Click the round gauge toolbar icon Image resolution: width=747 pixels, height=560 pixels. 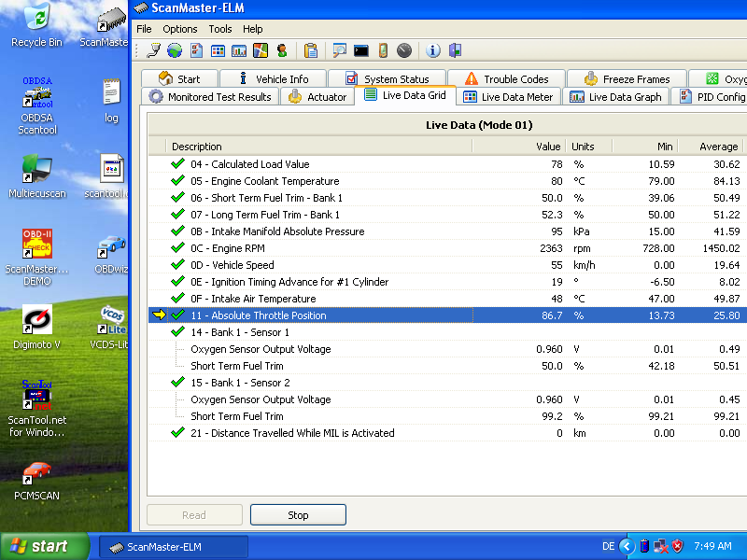403,50
